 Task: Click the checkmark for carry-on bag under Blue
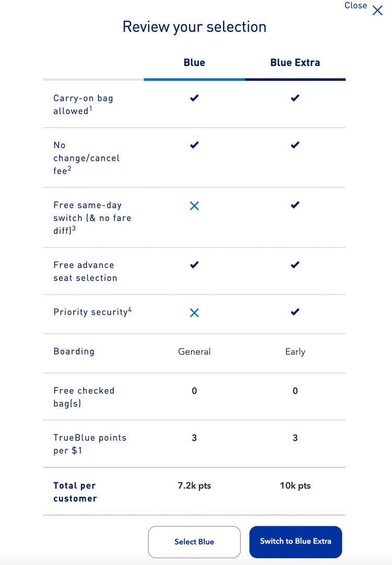coord(194,98)
